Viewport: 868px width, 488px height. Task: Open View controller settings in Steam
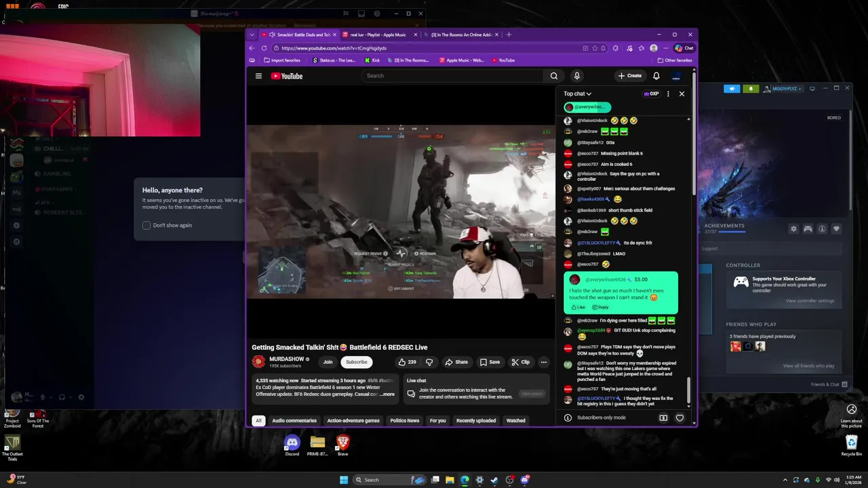(x=810, y=301)
